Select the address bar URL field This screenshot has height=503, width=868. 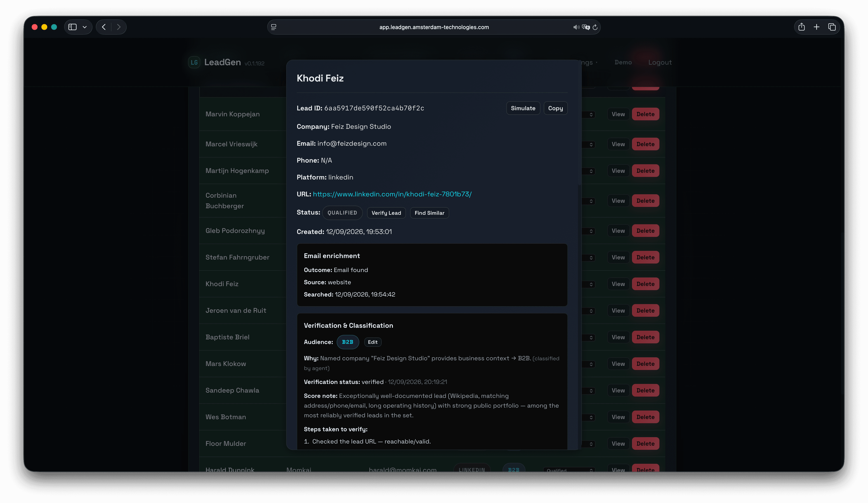(434, 27)
